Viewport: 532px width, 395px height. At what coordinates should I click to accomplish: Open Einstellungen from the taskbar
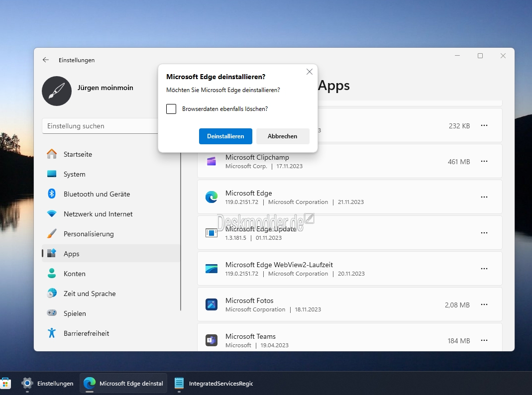tap(47, 384)
